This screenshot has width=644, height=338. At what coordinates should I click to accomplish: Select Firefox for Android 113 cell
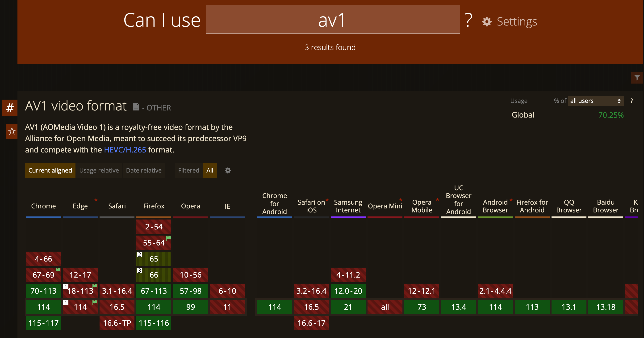click(x=532, y=307)
